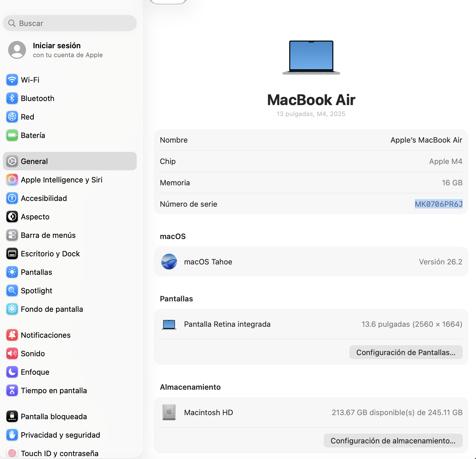
Task: Click the Bluetooth icon in sidebar
Action: click(x=12, y=98)
